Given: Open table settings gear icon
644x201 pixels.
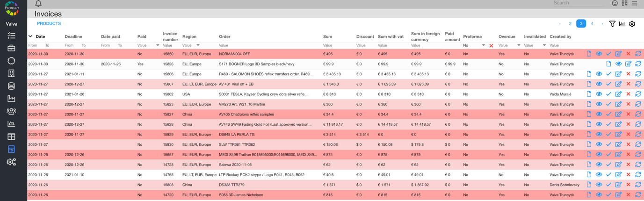Looking at the screenshot, I should (632, 24).
